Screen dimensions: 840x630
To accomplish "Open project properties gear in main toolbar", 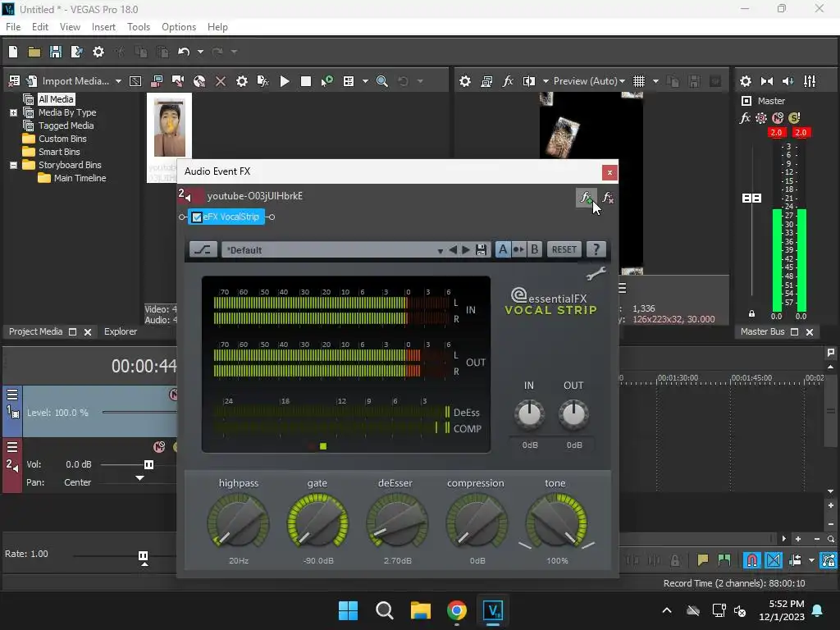I will 98,52.
